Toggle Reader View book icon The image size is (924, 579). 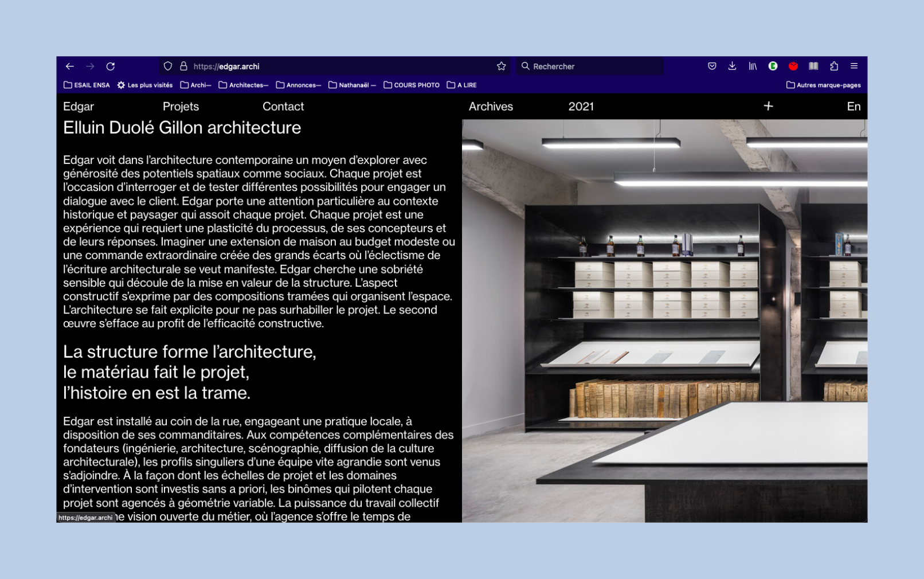pyautogui.click(x=813, y=66)
